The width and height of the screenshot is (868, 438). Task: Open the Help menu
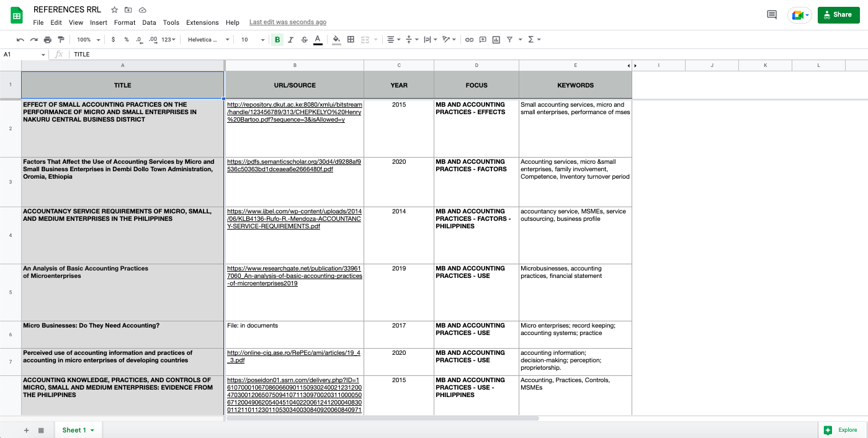pyautogui.click(x=233, y=22)
